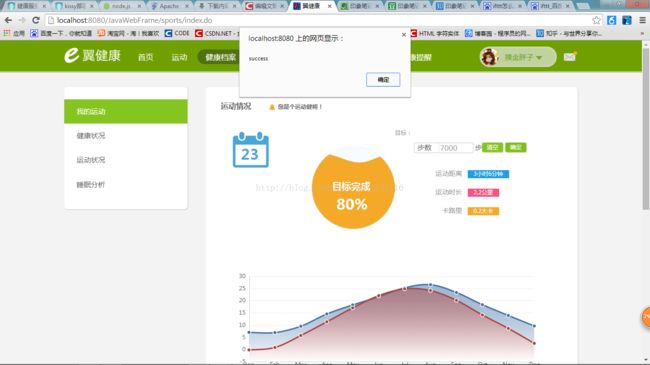The width and height of the screenshot is (650, 365).
Task: Click the 步数 input field showing 7000
Action: [x=443, y=148]
